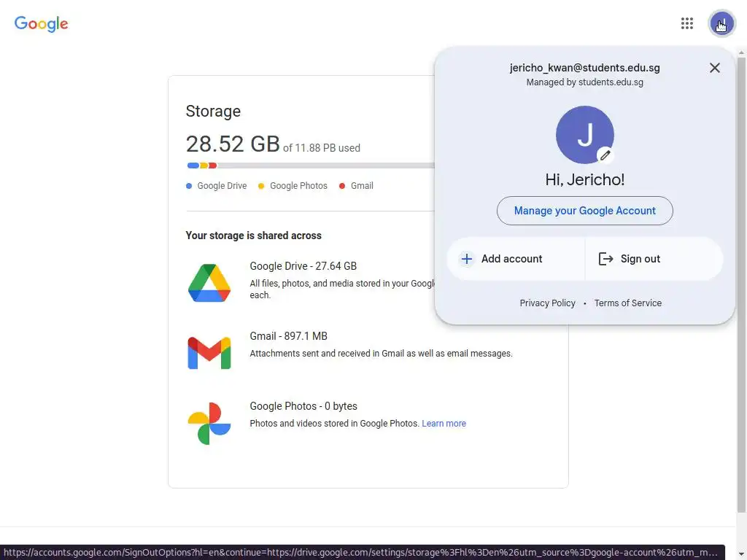Click the Google Photos pinwheel icon
Screen dimensions: 747x560
(209, 423)
